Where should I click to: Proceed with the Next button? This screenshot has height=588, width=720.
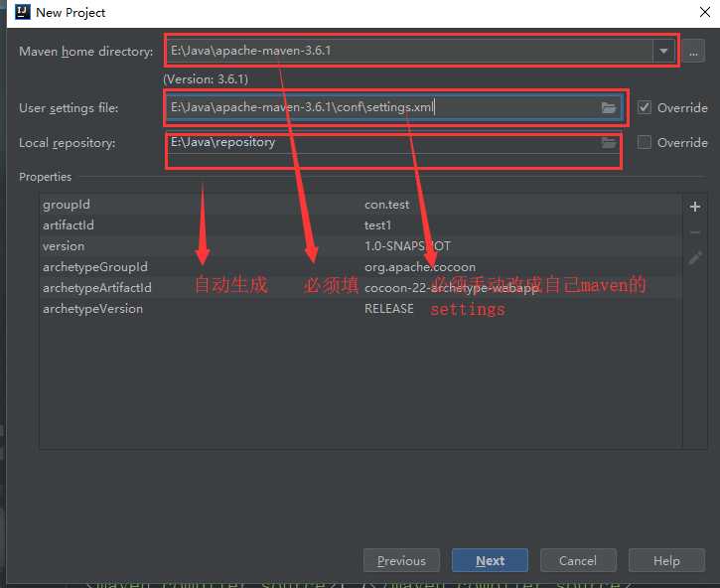[x=490, y=560]
